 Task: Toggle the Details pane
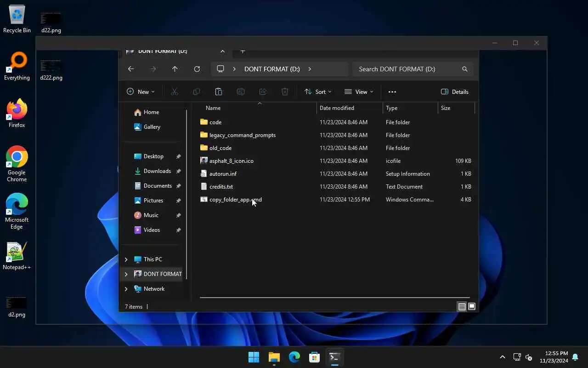point(455,92)
